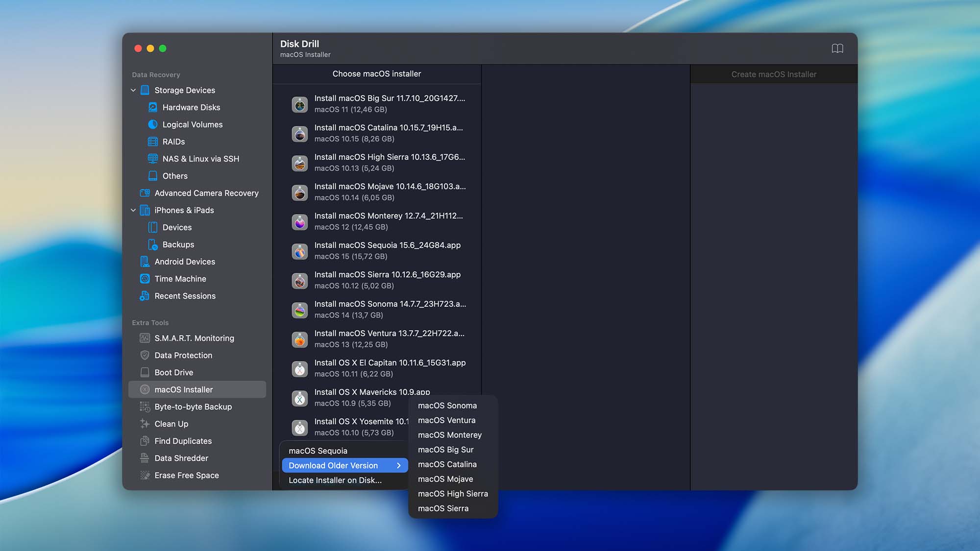The width and height of the screenshot is (980, 551).
Task: Click the Find Duplicates icon
Action: [x=145, y=441]
